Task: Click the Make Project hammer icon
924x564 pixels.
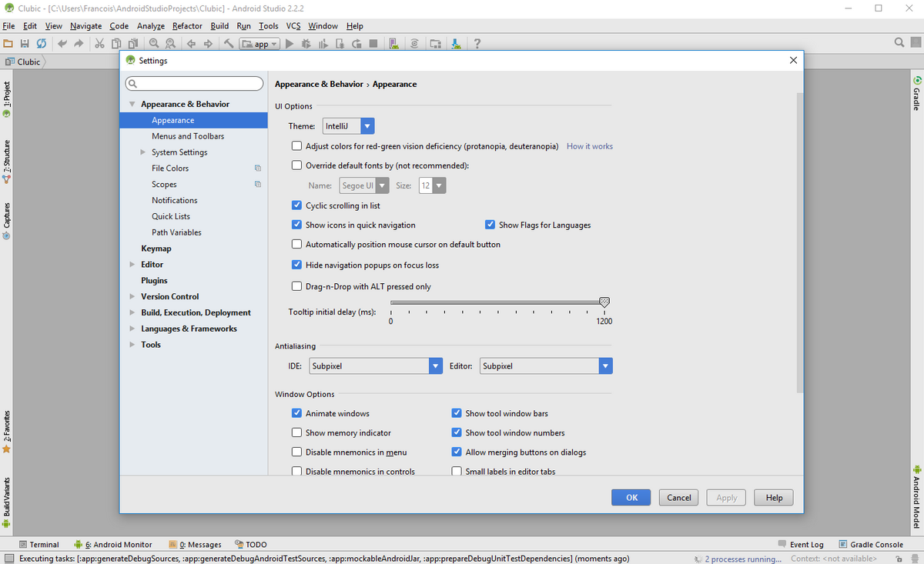Action: (229, 44)
